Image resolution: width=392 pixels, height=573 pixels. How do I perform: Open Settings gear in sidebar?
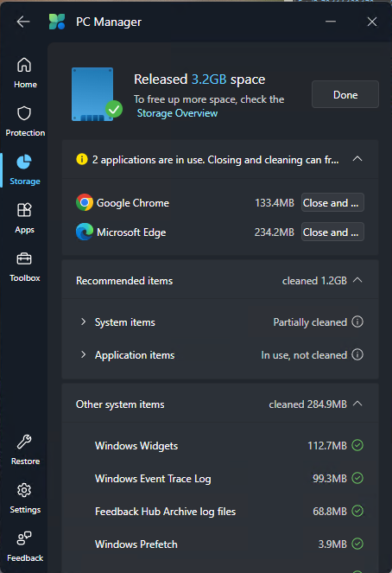pos(24,498)
